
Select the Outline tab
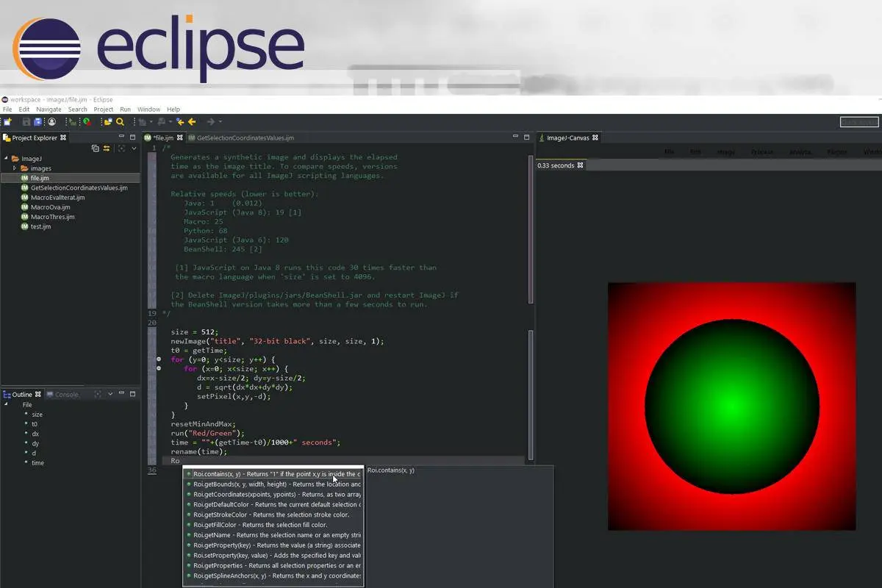click(x=21, y=395)
